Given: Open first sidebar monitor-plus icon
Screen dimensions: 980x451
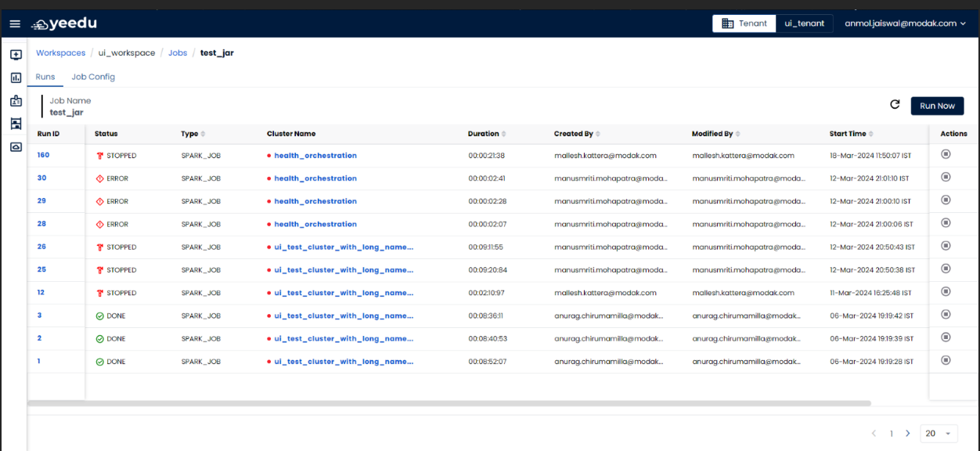Looking at the screenshot, I should click(x=16, y=55).
